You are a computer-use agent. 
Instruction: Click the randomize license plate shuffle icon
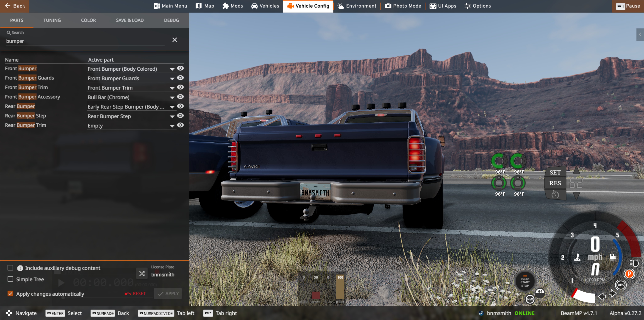tap(142, 273)
